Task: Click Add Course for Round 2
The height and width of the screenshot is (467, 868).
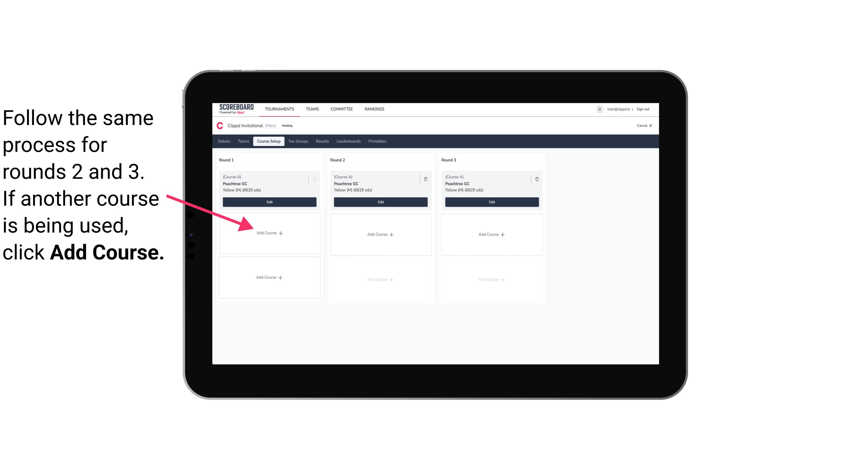Action: 380,234
